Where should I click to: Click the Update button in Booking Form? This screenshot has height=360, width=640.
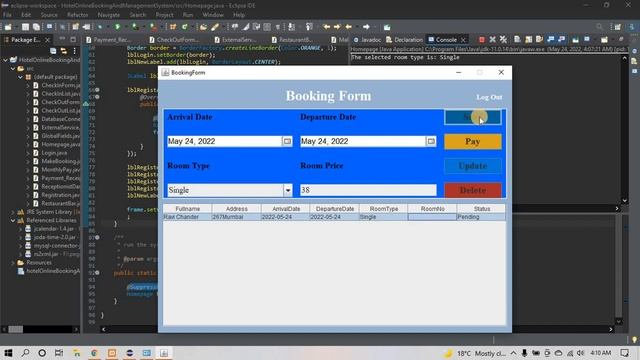(x=473, y=166)
